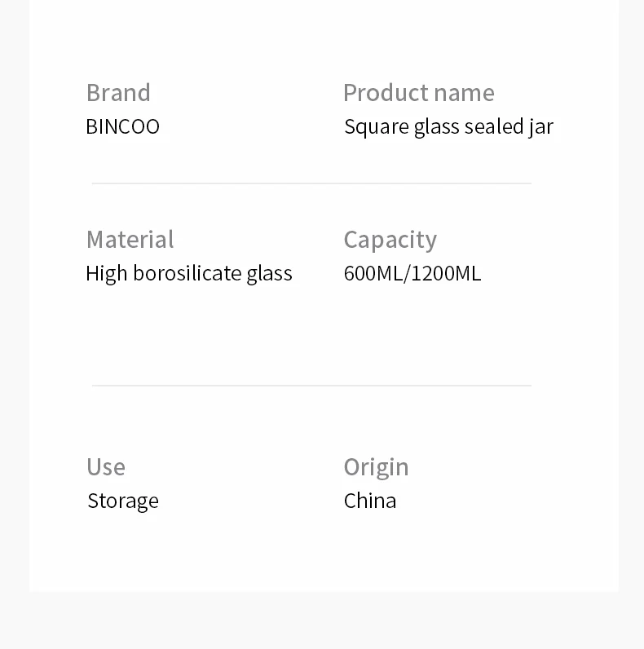Click the word "High" in material value

point(106,274)
